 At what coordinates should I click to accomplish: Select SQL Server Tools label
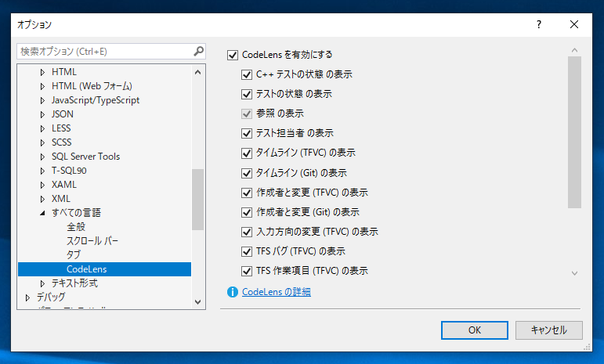[x=85, y=157]
